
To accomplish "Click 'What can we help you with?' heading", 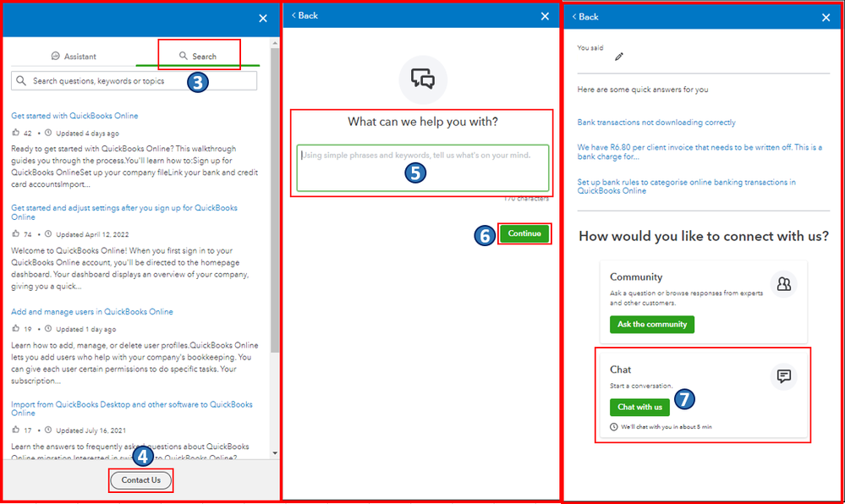I will pos(423,122).
